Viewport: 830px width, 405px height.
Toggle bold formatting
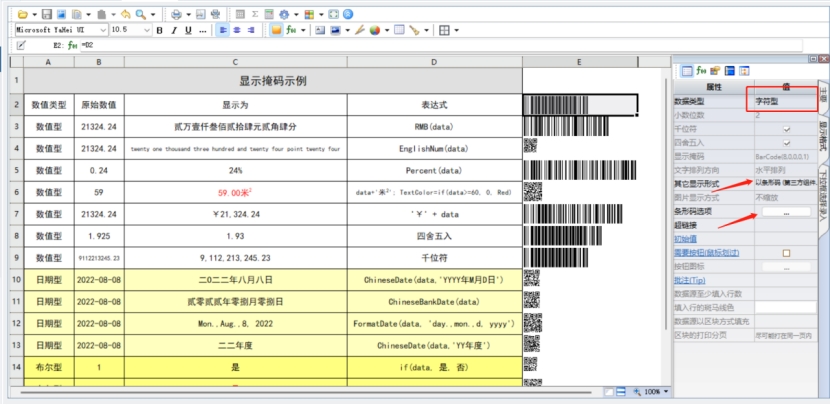tap(159, 31)
